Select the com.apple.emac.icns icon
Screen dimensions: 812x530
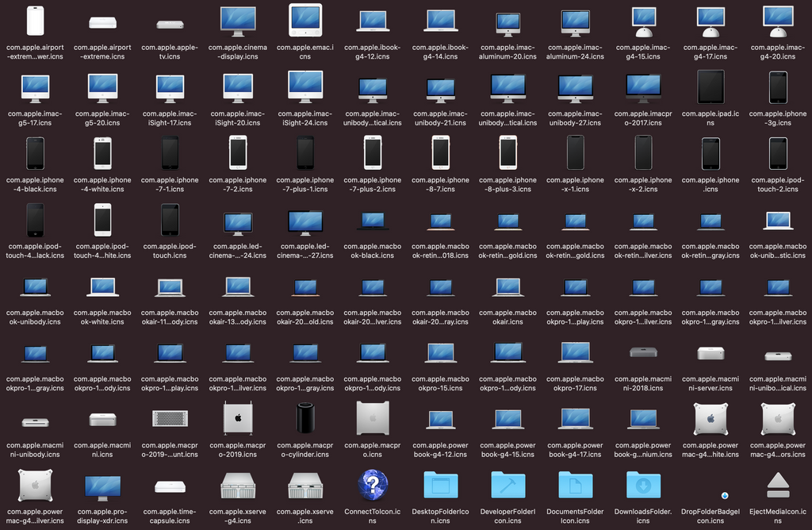305,20
